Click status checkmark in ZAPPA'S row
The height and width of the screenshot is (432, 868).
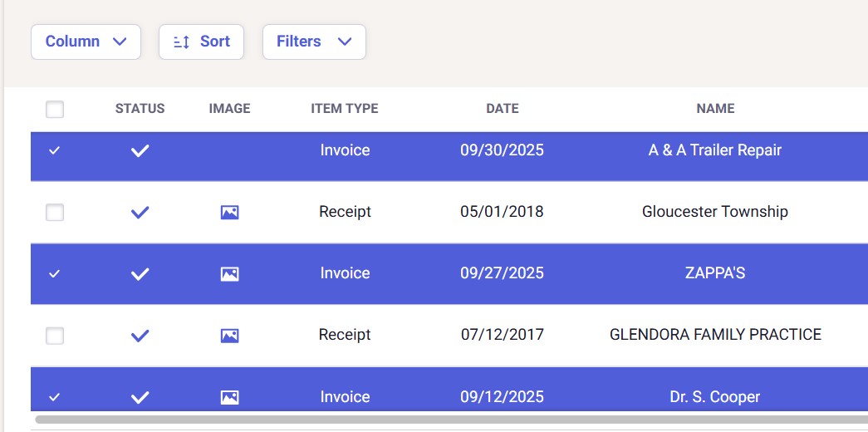[140, 274]
